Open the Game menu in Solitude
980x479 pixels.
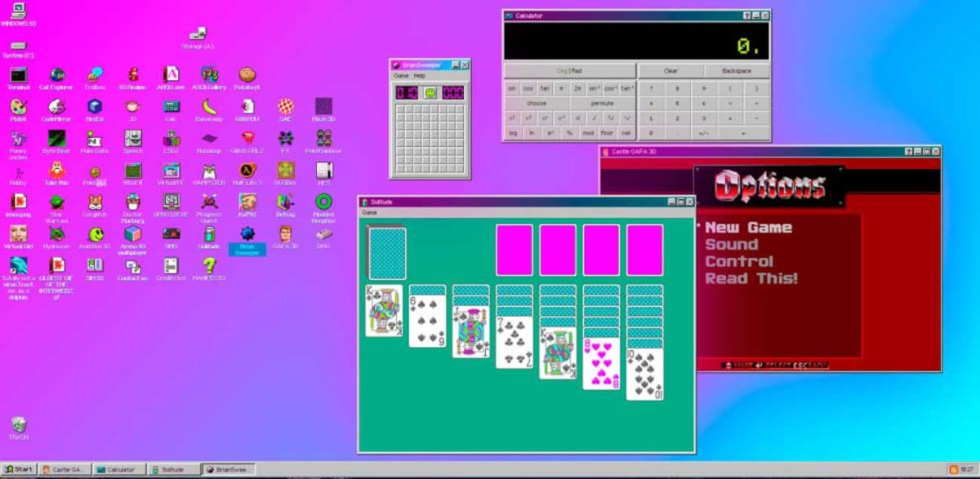(367, 212)
